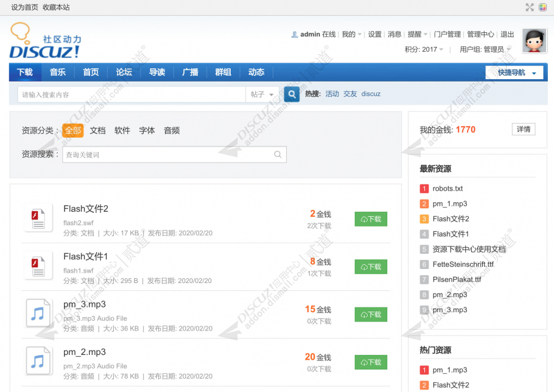
Task: Open the 管理中心 link
Action: coord(480,34)
